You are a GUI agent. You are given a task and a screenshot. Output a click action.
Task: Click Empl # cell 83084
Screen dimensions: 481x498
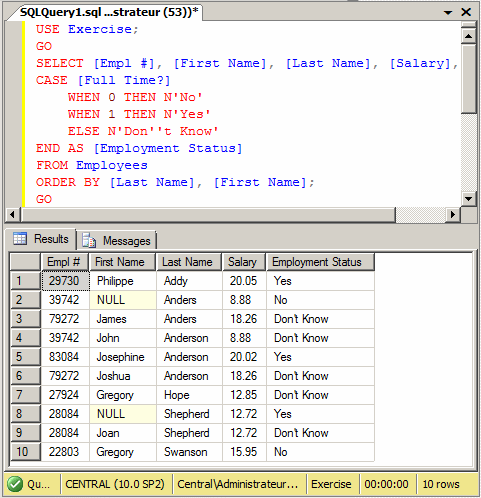click(x=65, y=357)
